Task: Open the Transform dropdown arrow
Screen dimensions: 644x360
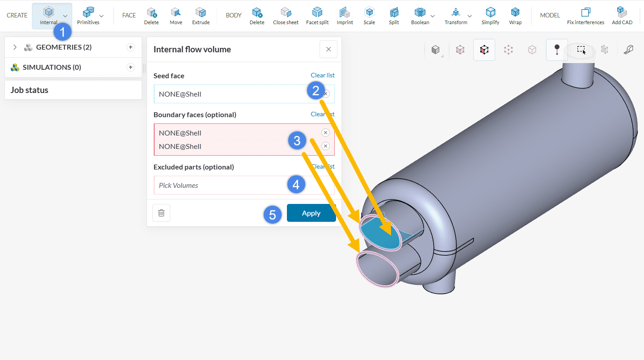Action: [470, 16]
